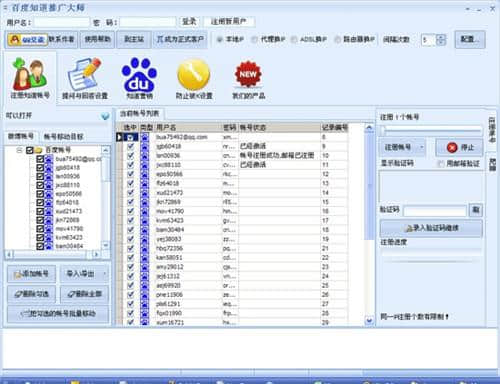This screenshot has height=384, width=500.
Task: Toggle the root Baidu accounts tree checkbox
Action: [29, 150]
